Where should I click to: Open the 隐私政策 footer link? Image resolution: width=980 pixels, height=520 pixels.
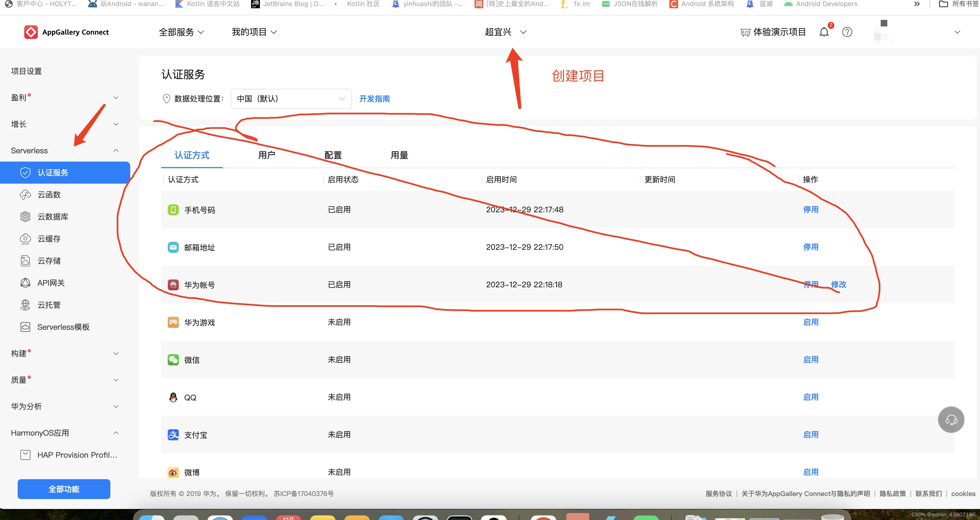[x=893, y=493]
